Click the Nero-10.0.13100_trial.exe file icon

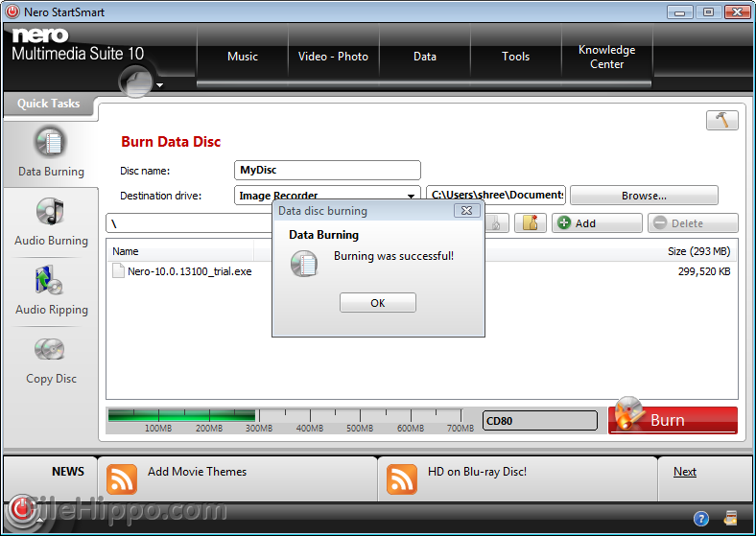pyautogui.click(x=118, y=271)
